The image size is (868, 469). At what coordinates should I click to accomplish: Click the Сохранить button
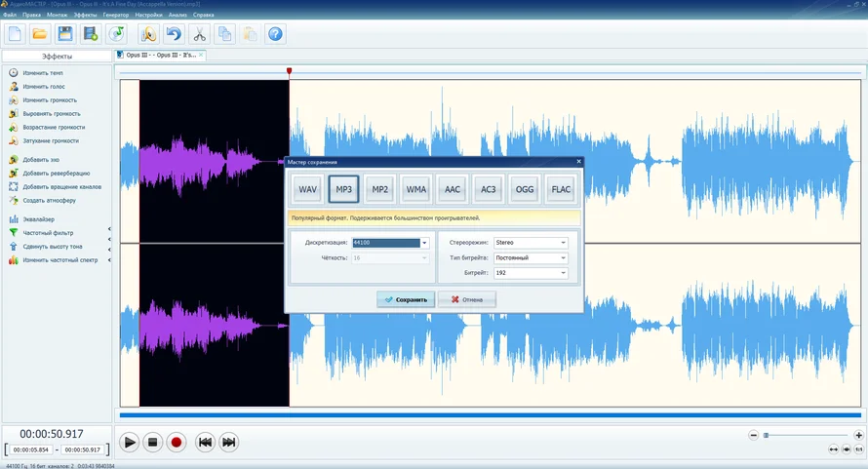pyautogui.click(x=406, y=299)
